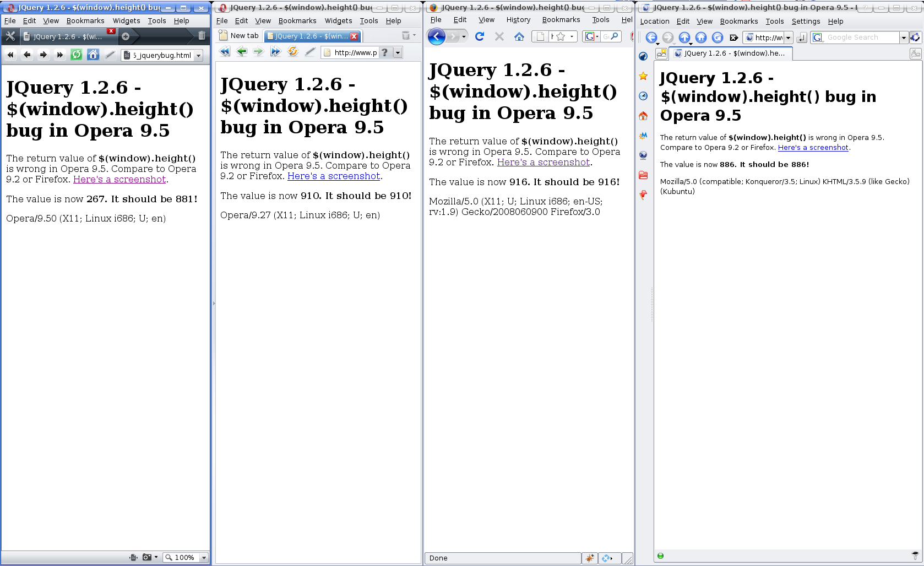Expand the zoom 100% dropdown in Opera 9.5
This screenshot has height=566, width=924.
(x=204, y=558)
